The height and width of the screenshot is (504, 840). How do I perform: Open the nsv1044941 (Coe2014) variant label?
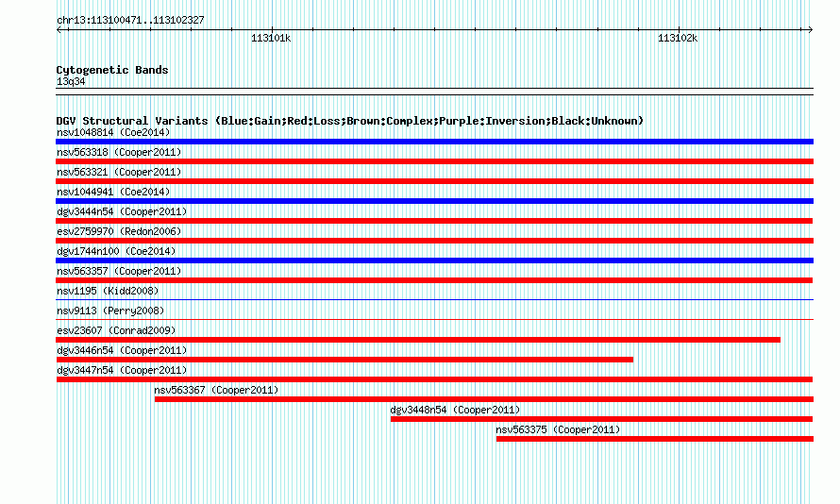(113, 192)
